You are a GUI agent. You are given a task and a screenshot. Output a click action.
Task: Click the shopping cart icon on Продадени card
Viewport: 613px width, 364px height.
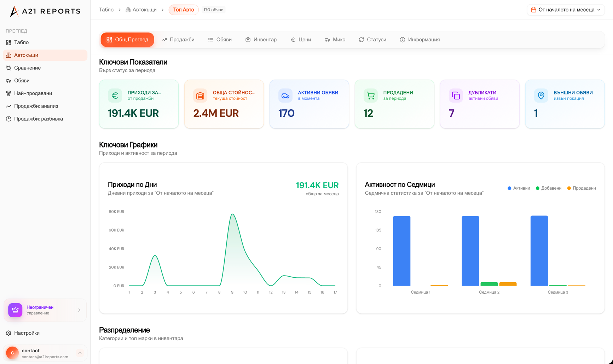click(x=370, y=96)
